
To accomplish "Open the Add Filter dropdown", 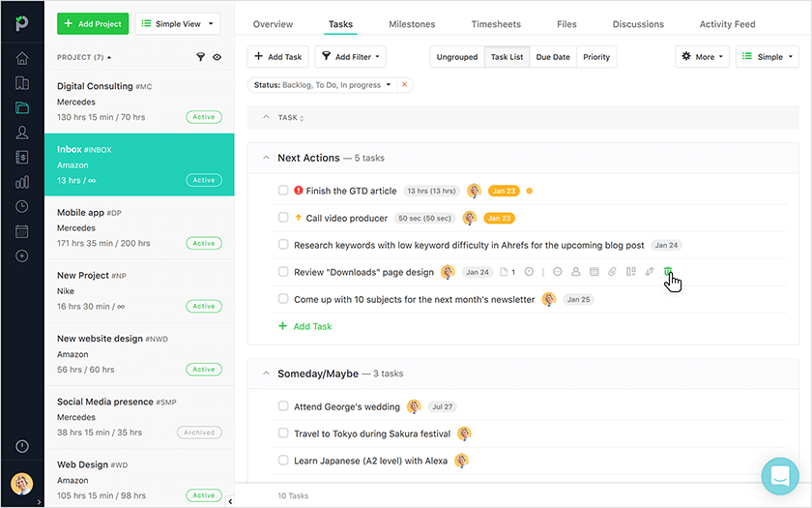I will click(x=351, y=56).
